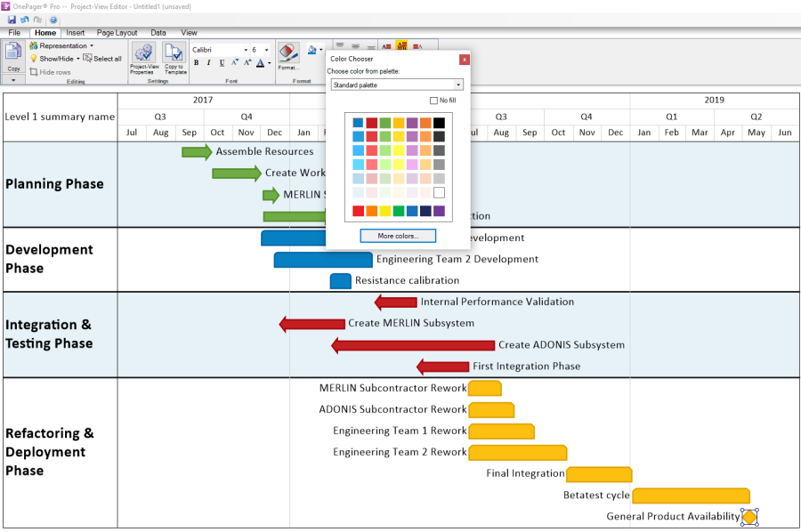Open the Help icon in quick toolbar

(53, 20)
